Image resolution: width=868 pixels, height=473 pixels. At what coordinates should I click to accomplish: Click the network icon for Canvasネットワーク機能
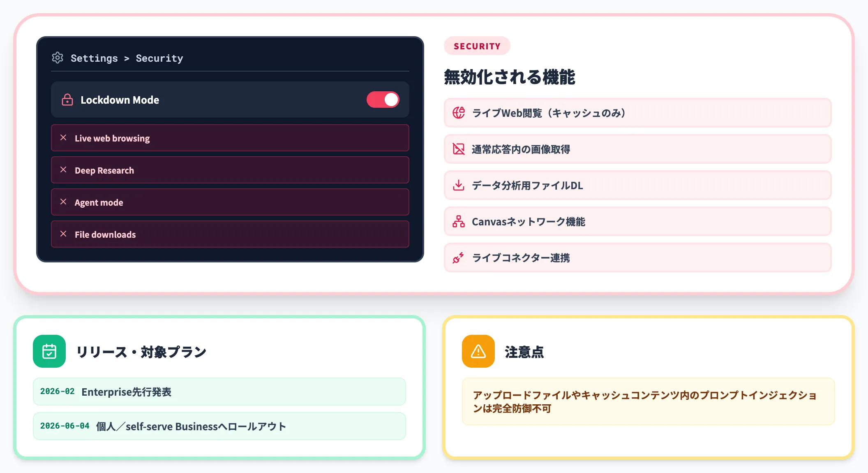coord(459,221)
